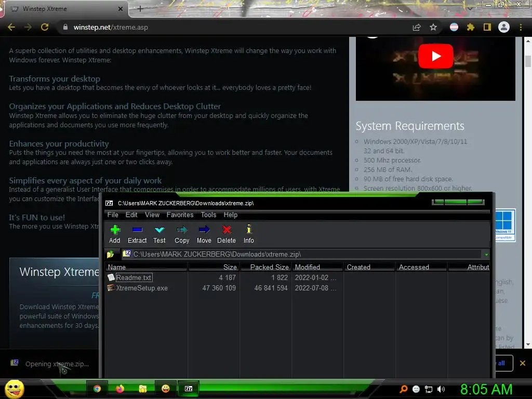Viewport: 532px width, 399px height.
Task: Sort files by the Accessed column
Action: (x=421, y=267)
